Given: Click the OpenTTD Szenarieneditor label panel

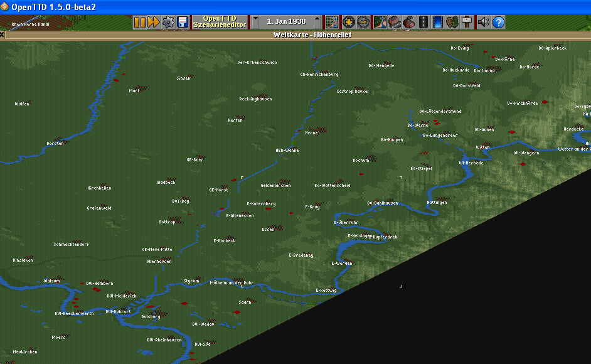Looking at the screenshot, I should pyautogui.click(x=219, y=23).
